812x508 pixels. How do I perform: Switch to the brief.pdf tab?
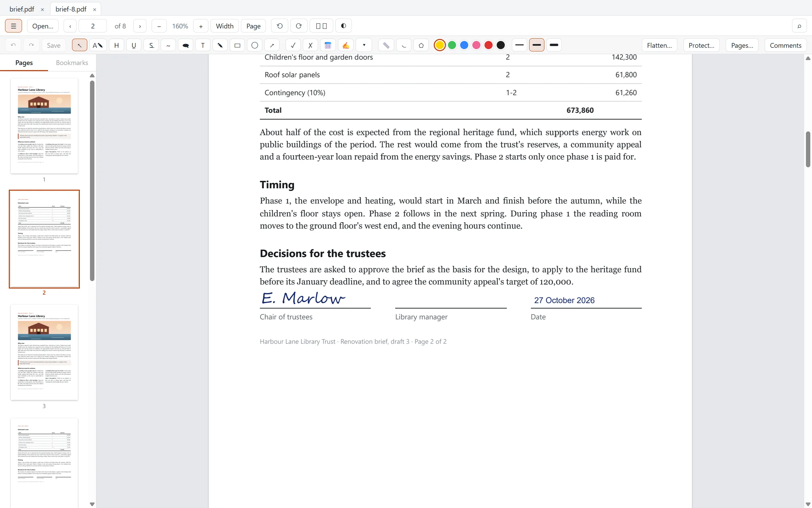click(x=22, y=9)
